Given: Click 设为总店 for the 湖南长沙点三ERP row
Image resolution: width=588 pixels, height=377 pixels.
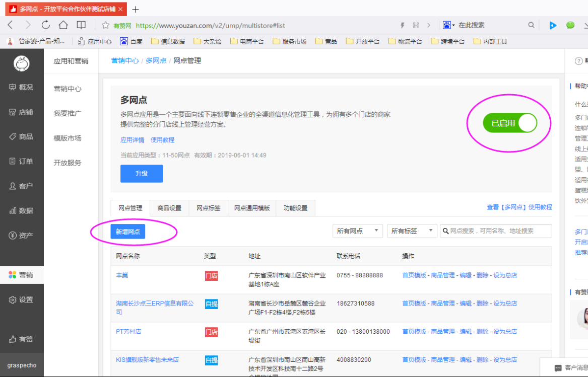Looking at the screenshot, I should point(505,303).
